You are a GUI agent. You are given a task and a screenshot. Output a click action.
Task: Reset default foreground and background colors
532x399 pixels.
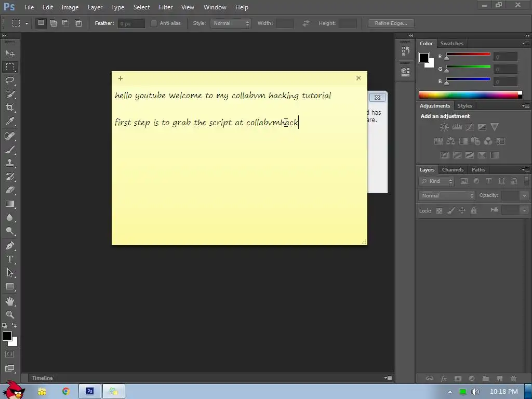pyautogui.click(x=5, y=325)
